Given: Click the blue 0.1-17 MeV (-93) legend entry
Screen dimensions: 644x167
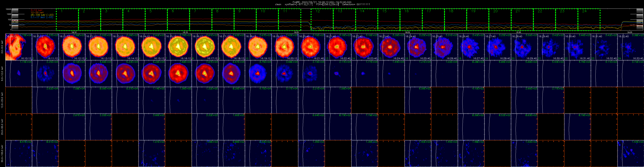Looking at the screenshot, I should tap(42, 18).
